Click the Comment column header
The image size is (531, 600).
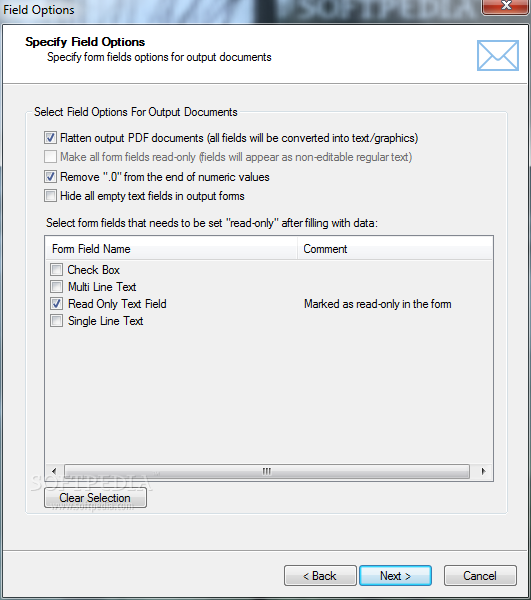tap(395, 249)
